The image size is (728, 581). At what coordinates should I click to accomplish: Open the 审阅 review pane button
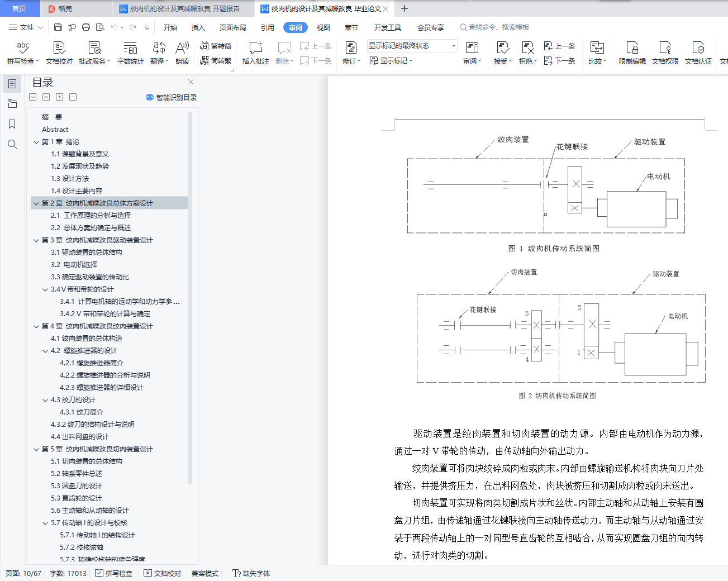pyautogui.click(x=472, y=53)
